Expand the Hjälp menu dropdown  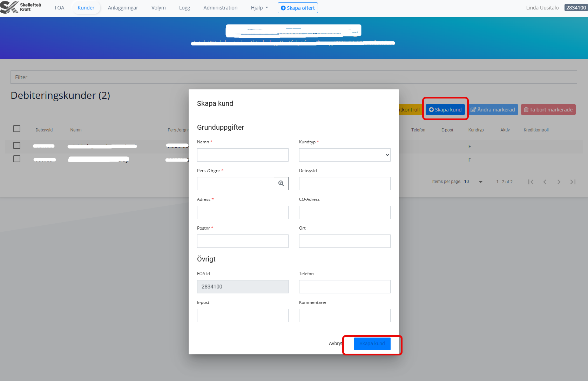pyautogui.click(x=259, y=8)
